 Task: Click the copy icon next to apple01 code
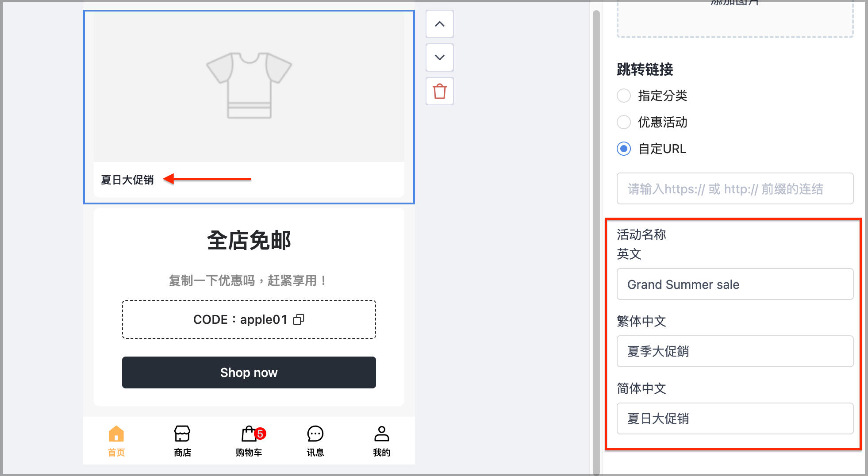coord(299,319)
